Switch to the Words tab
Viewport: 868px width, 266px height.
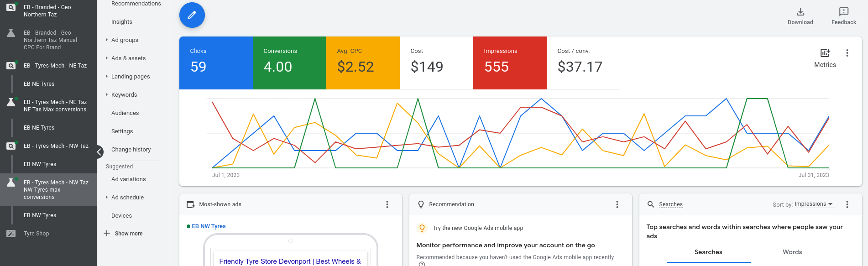[x=792, y=252]
